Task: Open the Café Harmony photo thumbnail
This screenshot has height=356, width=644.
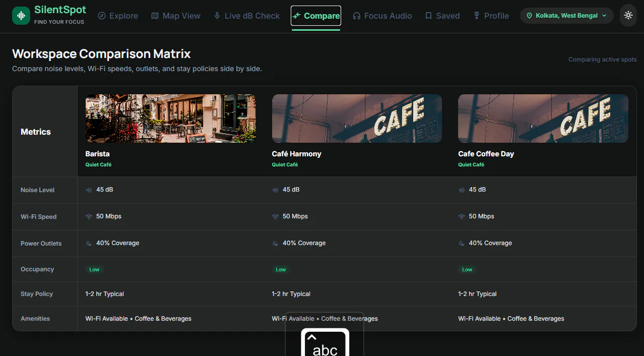Action: [357, 118]
